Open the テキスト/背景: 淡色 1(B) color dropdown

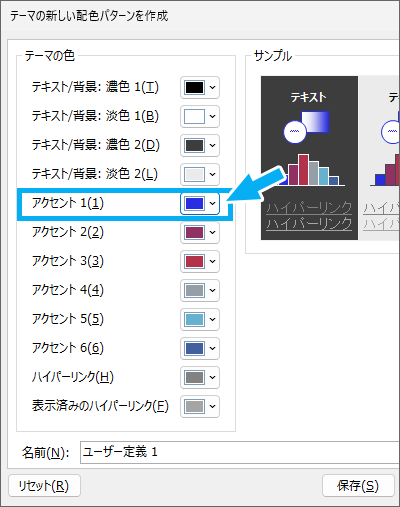click(200, 117)
